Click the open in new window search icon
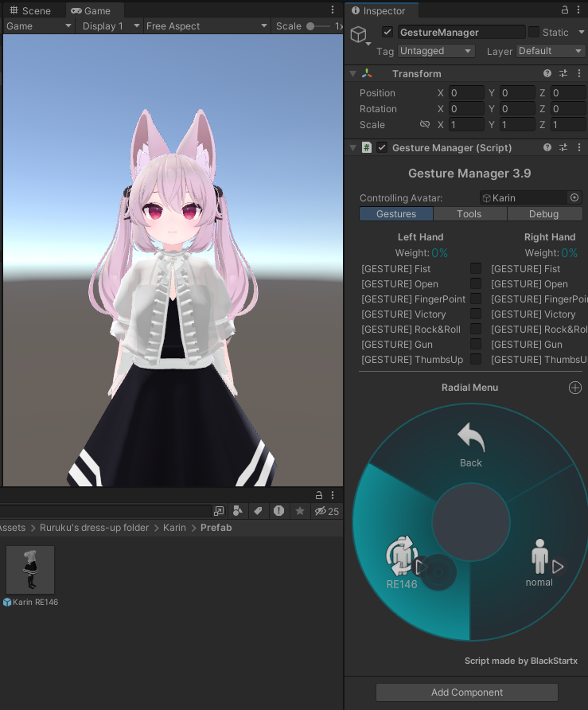 point(219,511)
